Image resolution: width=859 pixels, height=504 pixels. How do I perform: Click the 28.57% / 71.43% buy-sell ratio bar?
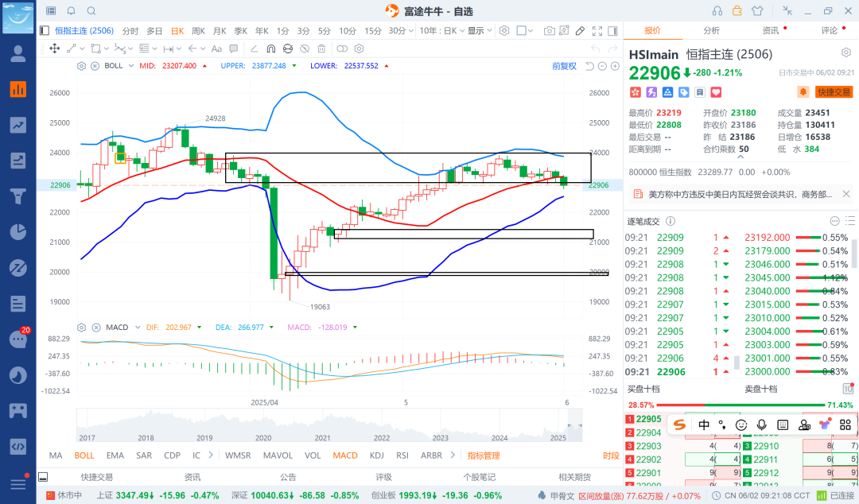pyautogui.click(x=740, y=405)
